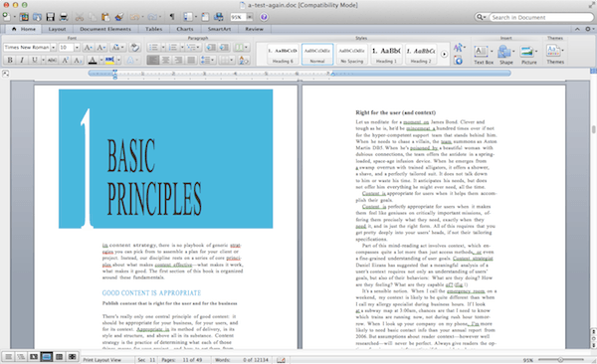597x364 pixels.
Task: Click the Strikethrough ABC button
Action: point(53,60)
